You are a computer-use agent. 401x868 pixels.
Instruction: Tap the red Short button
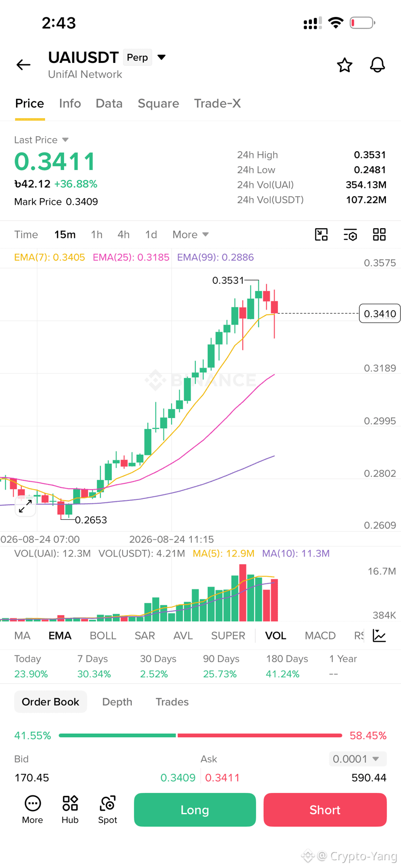pyautogui.click(x=325, y=810)
